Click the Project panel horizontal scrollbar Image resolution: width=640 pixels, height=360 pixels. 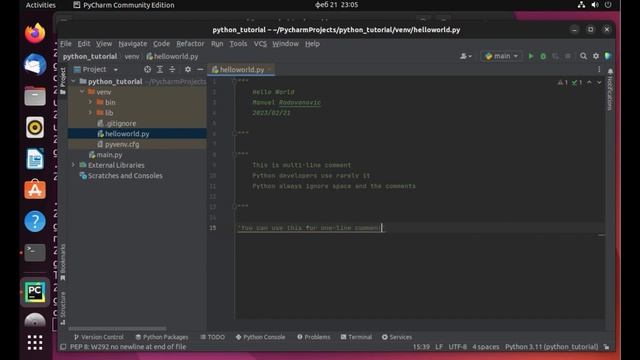point(118,329)
